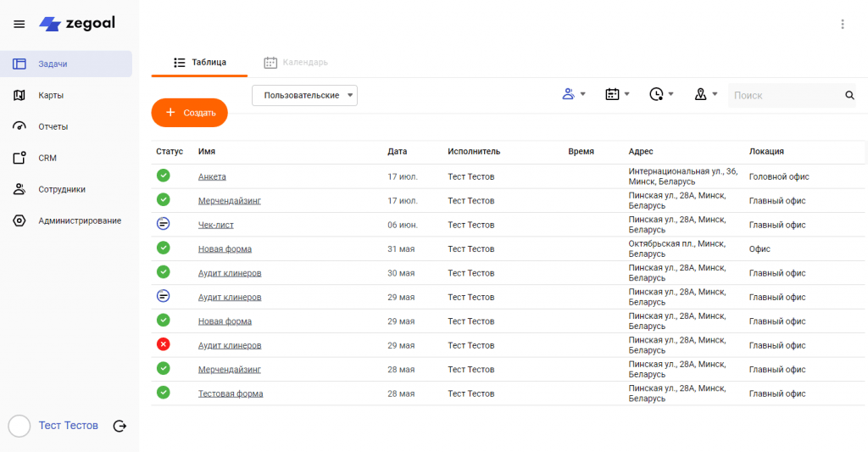Switch to the Календарь tab
The height and width of the screenshot is (452, 868).
296,62
